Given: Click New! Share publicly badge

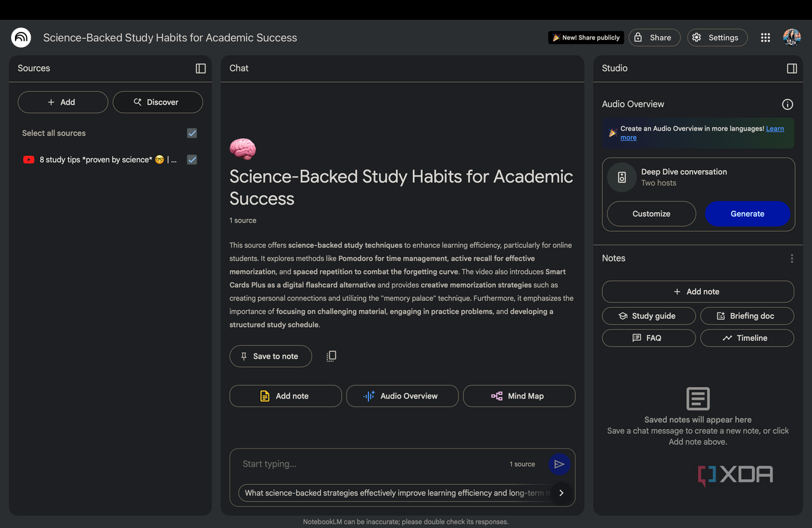Looking at the screenshot, I should 586,38.
